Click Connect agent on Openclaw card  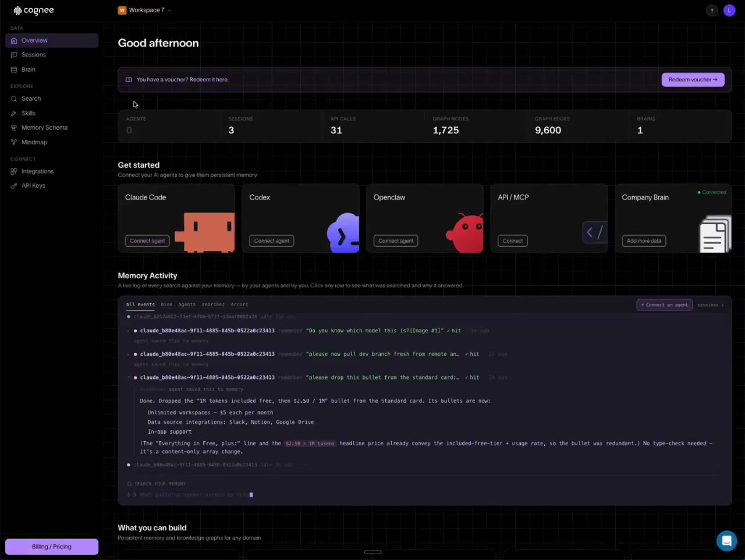coord(396,241)
